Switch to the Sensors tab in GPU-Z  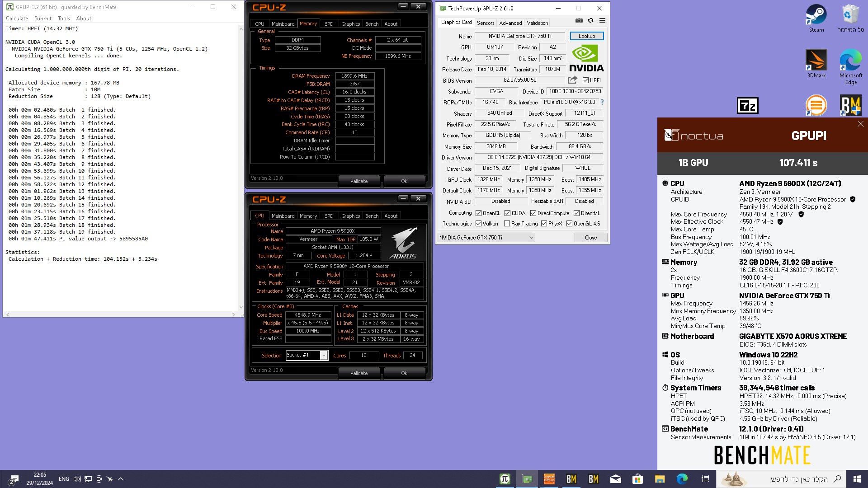pyautogui.click(x=486, y=23)
